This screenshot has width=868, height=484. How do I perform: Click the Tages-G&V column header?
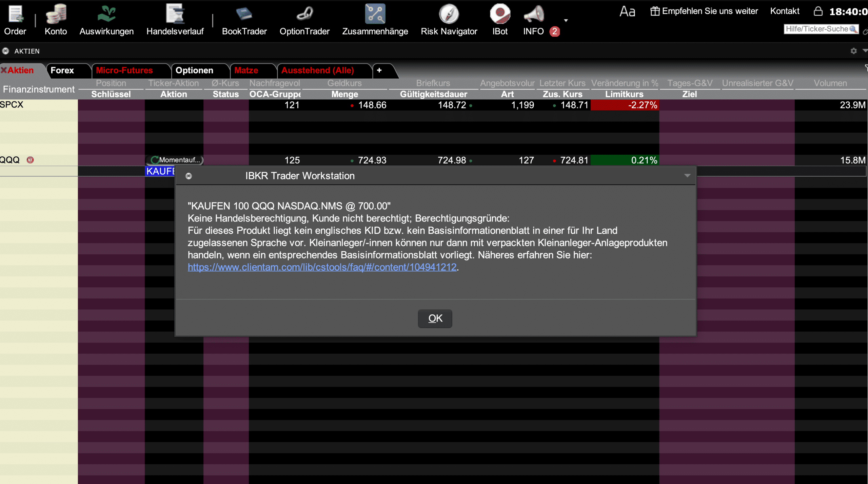tap(690, 83)
